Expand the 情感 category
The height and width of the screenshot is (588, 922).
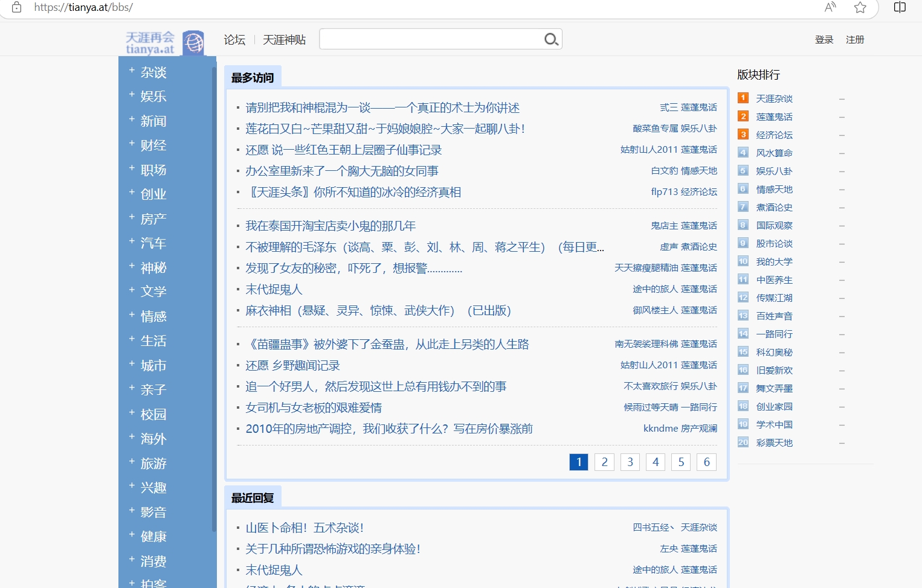(x=153, y=317)
